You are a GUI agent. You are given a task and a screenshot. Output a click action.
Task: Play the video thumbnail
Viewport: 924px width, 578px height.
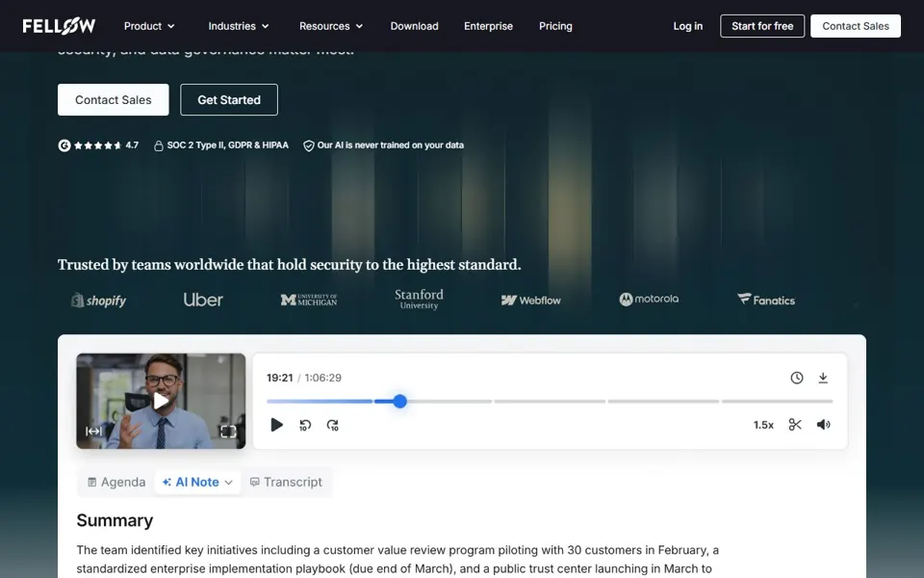[x=161, y=401]
